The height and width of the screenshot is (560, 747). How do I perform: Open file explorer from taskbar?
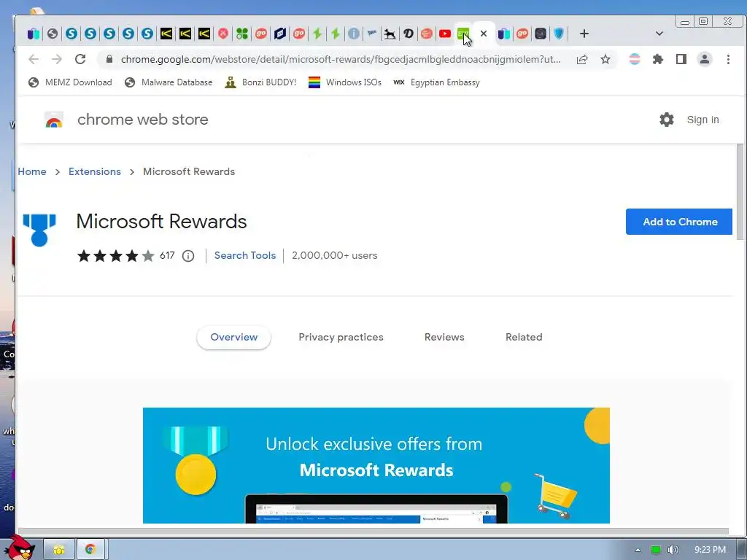coord(59,550)
